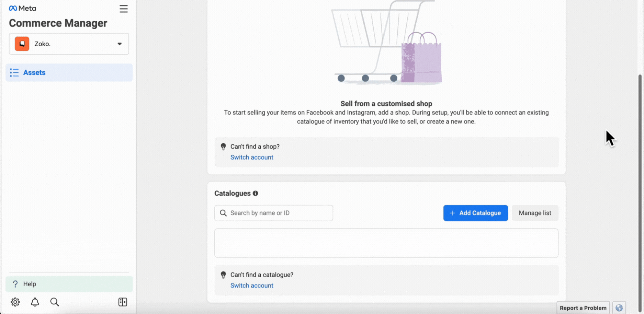The height and width of the screenshot is (314, 644).
Task: Click the orange Zoko account avatar
Action: 22,44
